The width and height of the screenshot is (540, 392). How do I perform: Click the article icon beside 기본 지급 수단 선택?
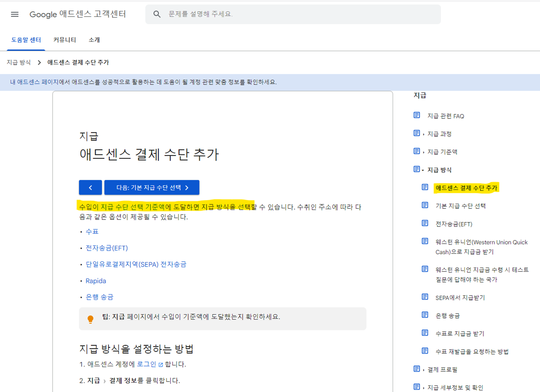point(425,205)
